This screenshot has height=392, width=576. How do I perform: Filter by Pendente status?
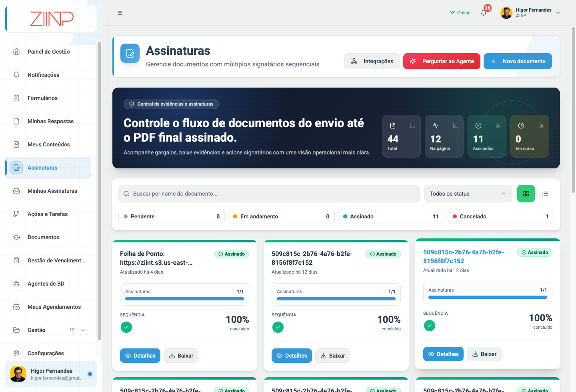tap(172, 216)
